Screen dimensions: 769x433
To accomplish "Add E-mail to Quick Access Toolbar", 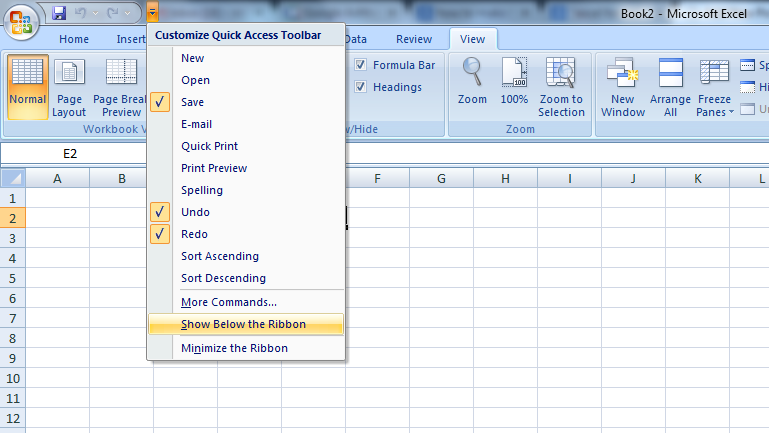I will click(246, 124).
